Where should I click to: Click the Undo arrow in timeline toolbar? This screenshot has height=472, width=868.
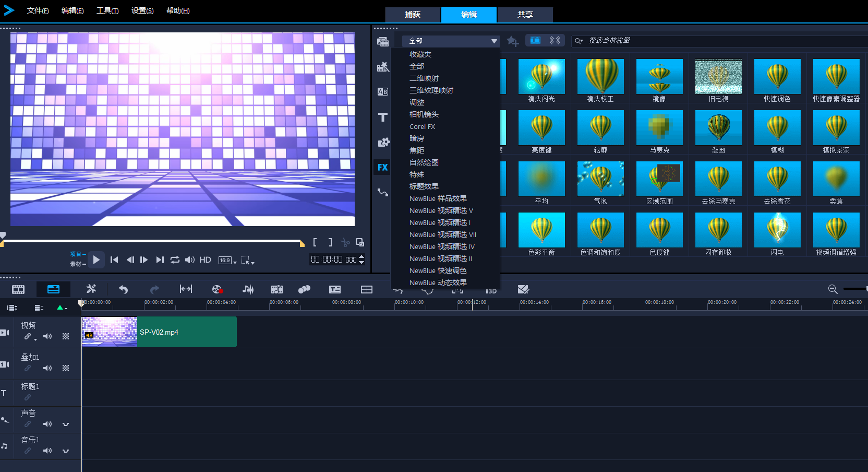(x=123, y=289)
